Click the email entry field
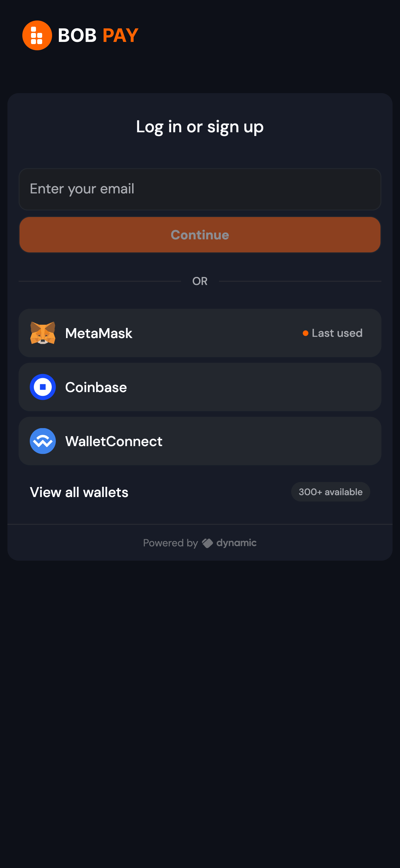The height and width of the screenshot is (868, 400). [200, 189]
